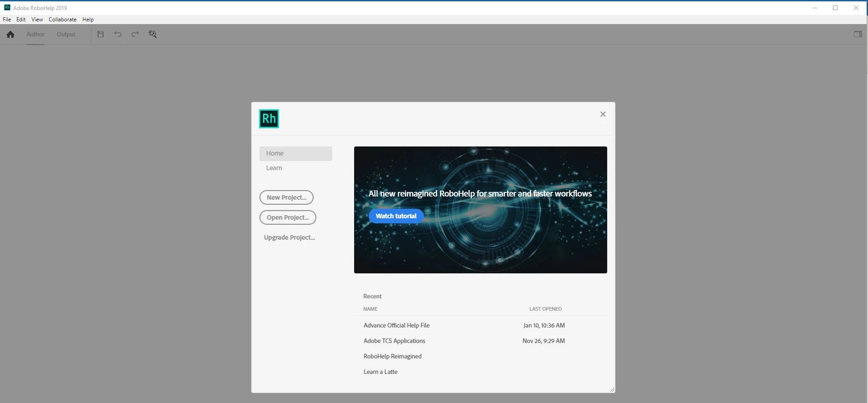Open recent project RoboHelp Reimagined
The image size is (868, 403).
(392, 356)
